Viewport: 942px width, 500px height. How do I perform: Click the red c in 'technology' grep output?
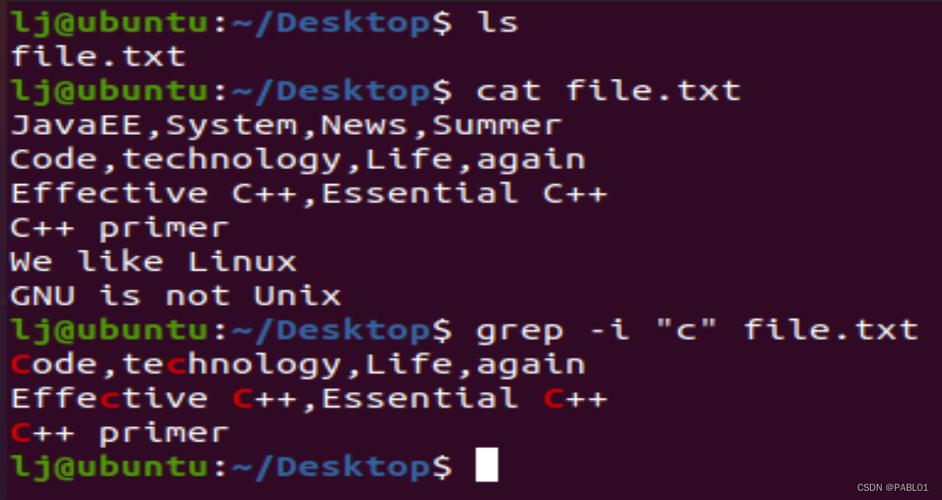coord(175,365)
